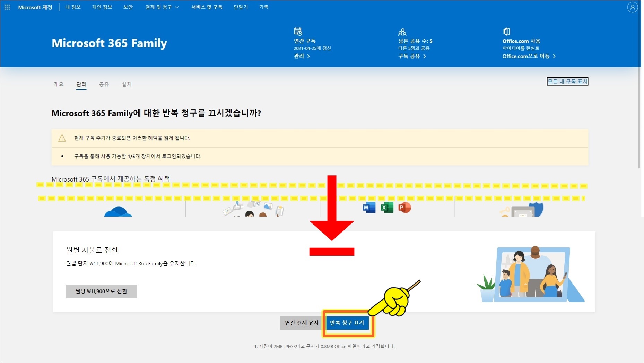The image size is (644, 363).
Task: Open the 내 정보 menu item
Action: (73, 7)
